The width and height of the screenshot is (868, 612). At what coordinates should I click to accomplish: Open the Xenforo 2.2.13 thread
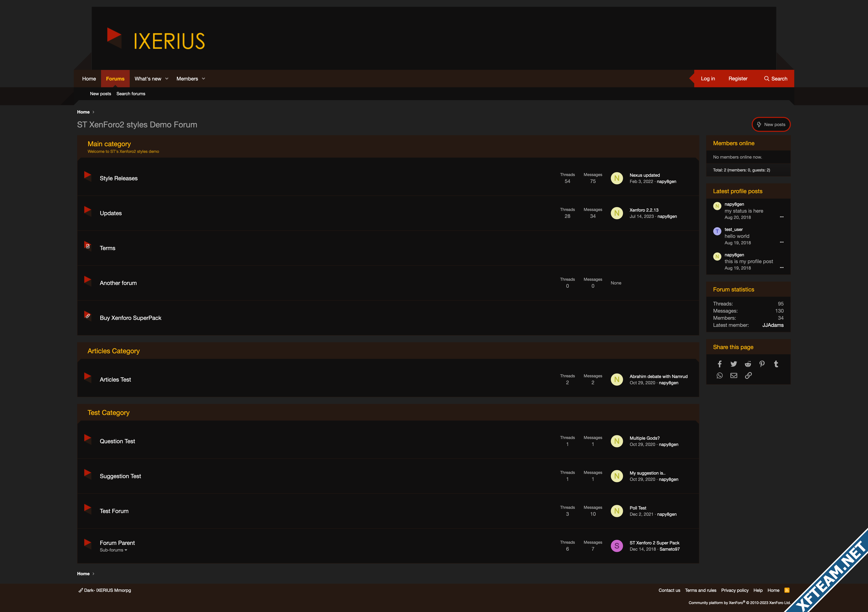[644, 210]
